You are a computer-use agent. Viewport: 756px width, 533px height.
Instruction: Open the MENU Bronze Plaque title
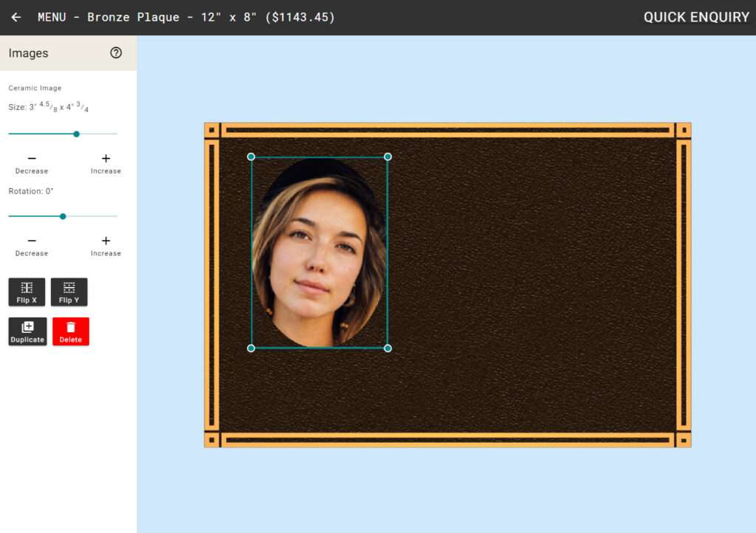click(x=186, y=17)
